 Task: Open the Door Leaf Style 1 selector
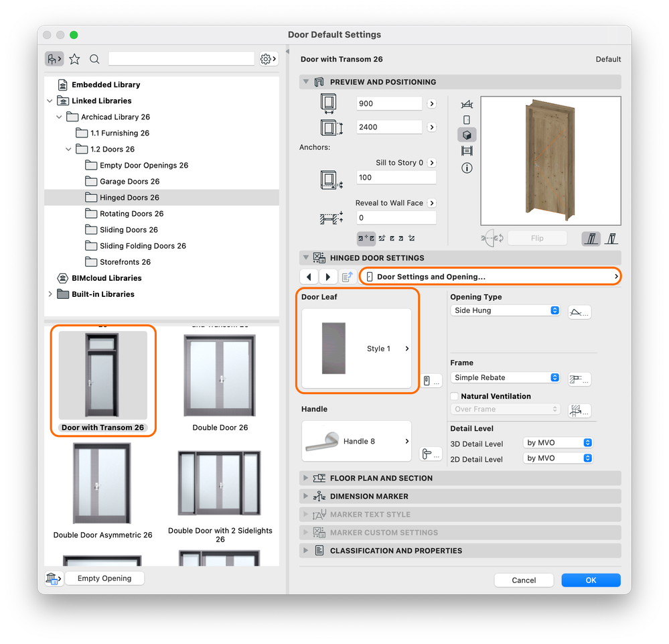coord(357,348)
